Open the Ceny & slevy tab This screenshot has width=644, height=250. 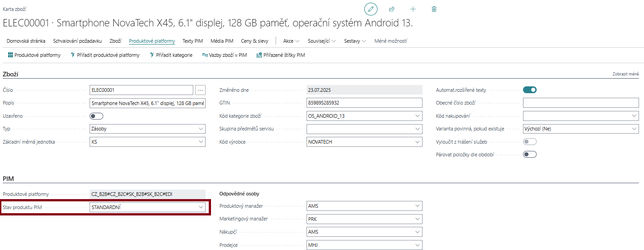point(254,41)
